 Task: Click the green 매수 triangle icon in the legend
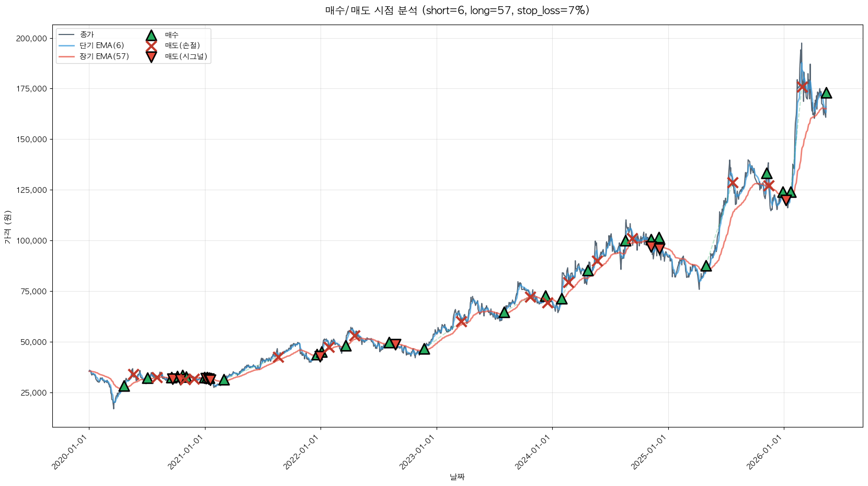pos(151,35)
